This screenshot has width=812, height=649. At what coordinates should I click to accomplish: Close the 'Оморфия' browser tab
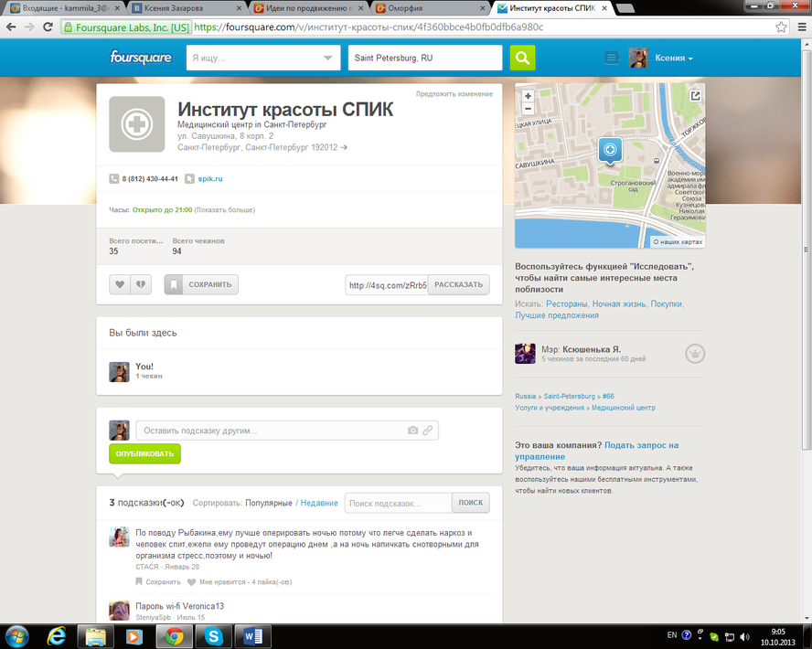483,8
